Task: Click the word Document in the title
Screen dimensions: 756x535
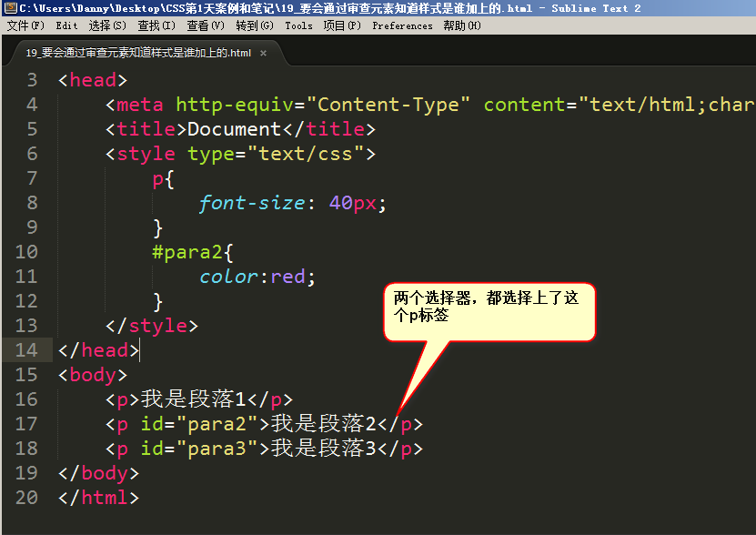Action: [x=235, y=129]
